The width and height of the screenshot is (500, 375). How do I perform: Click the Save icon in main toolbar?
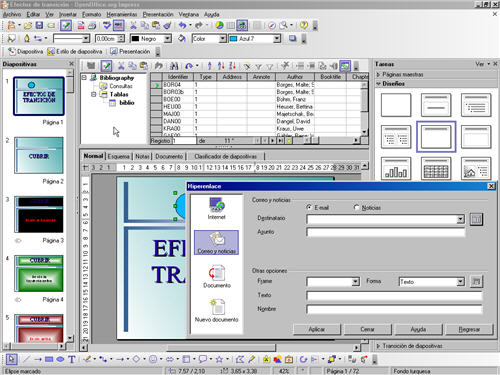point(39,25)
